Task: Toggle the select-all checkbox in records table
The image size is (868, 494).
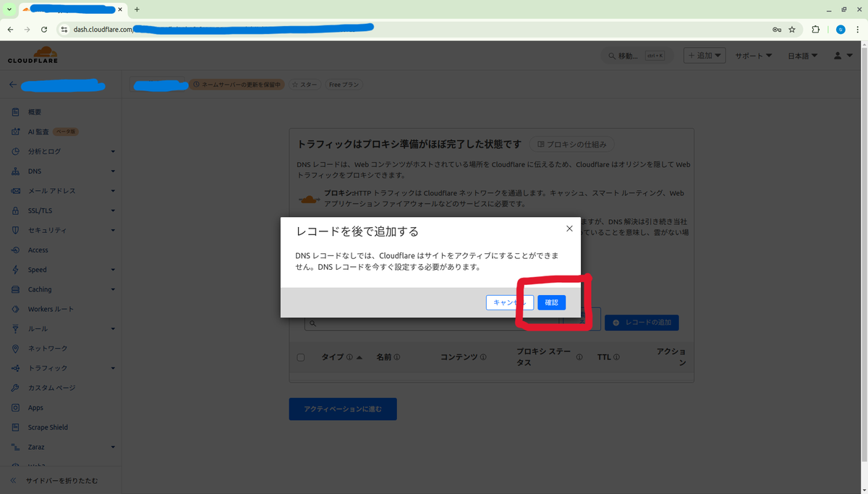Action: [301, 357]
